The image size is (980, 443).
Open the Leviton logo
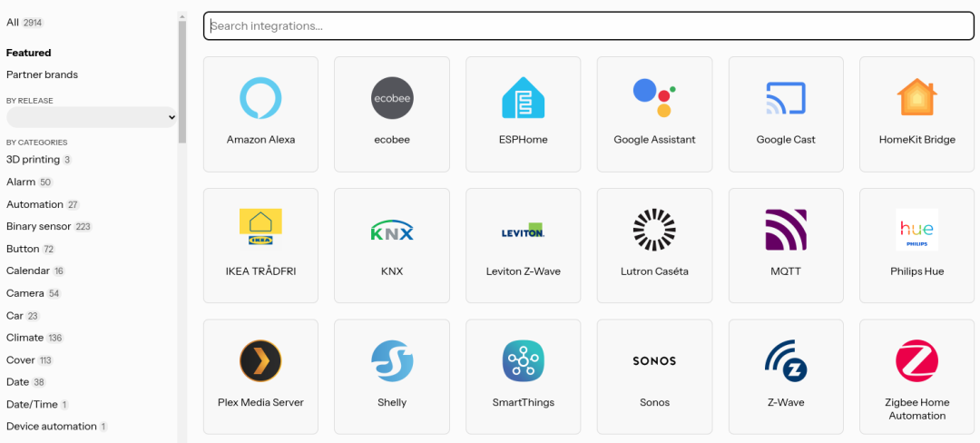(x=524, y=230)
